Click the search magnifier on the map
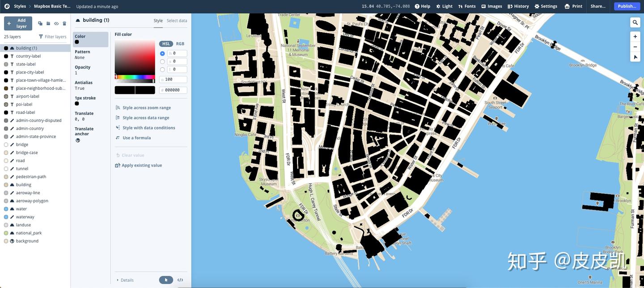Image resolution: width=644 pixels, height=288 pixels. pyautogui.click(x=634, y=21)
